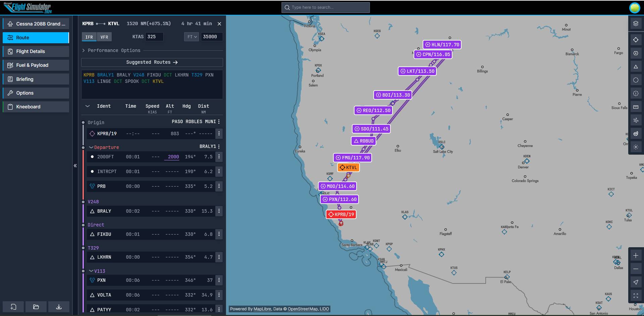Expand map to fullscreen
Viewport: 644px width, 316px height.
636,296
